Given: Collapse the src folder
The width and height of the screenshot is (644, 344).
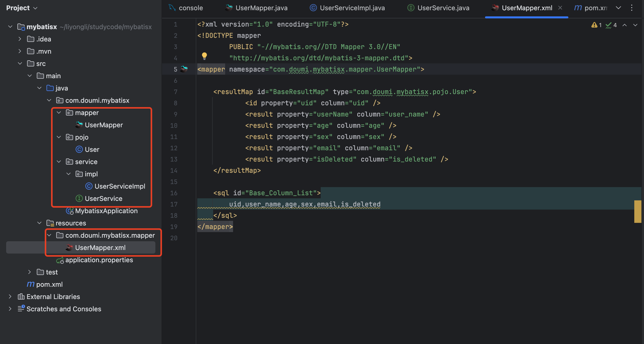Looking at the screenshot, I should tap(20, 64).
